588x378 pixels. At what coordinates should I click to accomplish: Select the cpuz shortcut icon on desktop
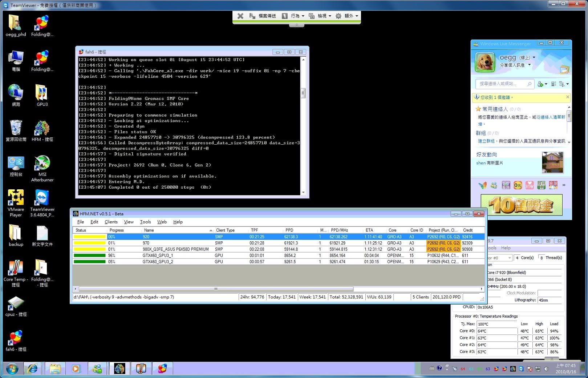click(16, 306)
